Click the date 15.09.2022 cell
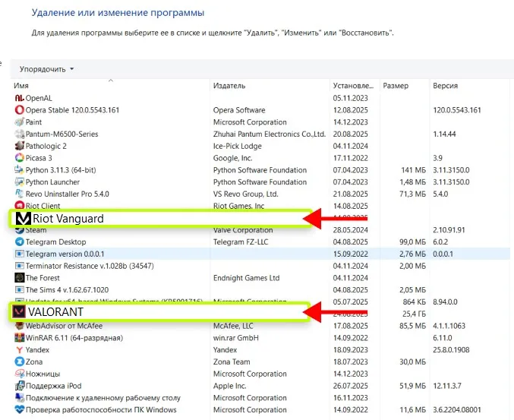Screen dimensions: 514x420 (x=351, y=254)
